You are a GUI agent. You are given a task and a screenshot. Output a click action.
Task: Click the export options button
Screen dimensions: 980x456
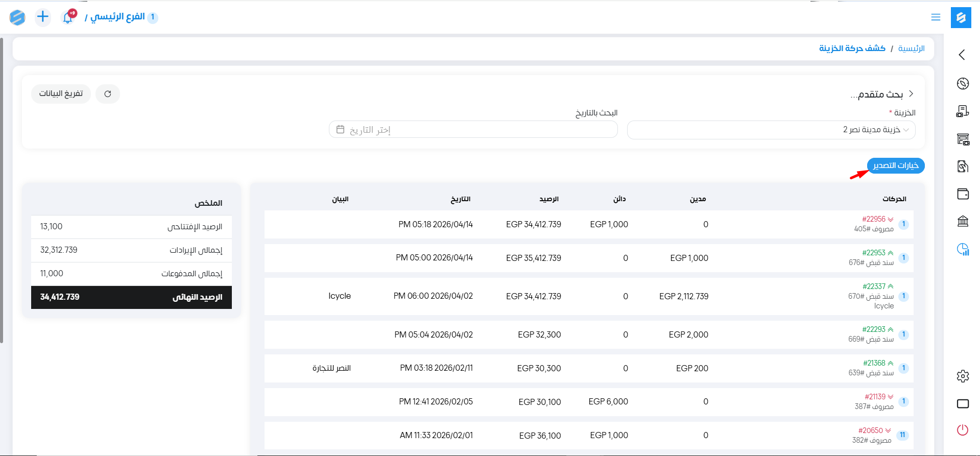tap(896, 166)
